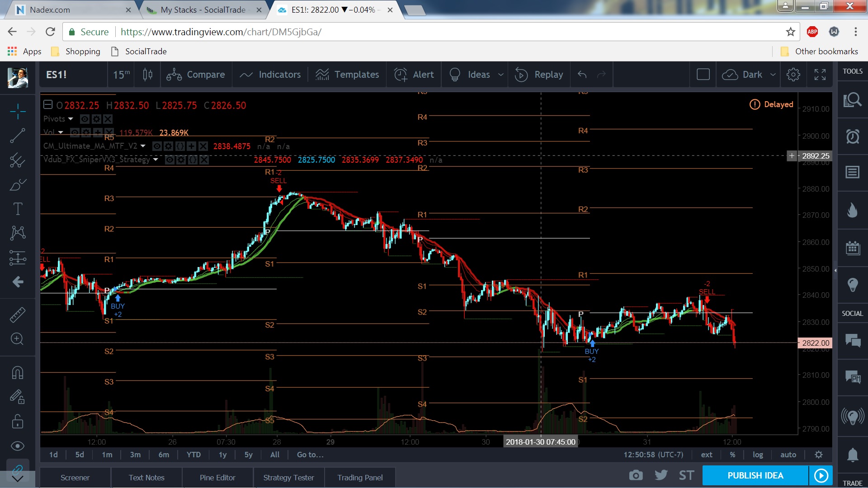Image resolution: width=868 pixels, height=488 pixels.
Task: Switch to the Strategy Tester tab
Action: (x=288, y=478)
